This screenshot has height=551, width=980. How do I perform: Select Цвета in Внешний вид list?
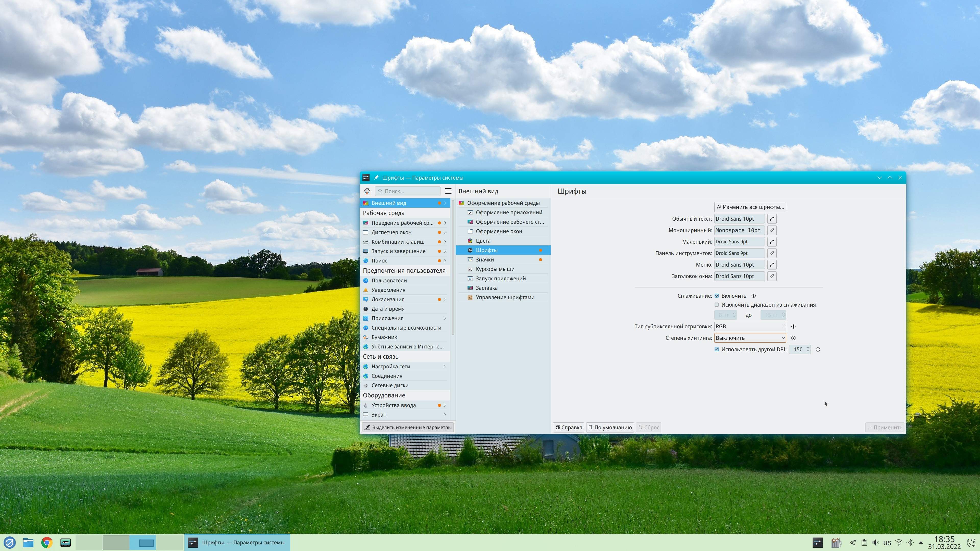point(483,241)
